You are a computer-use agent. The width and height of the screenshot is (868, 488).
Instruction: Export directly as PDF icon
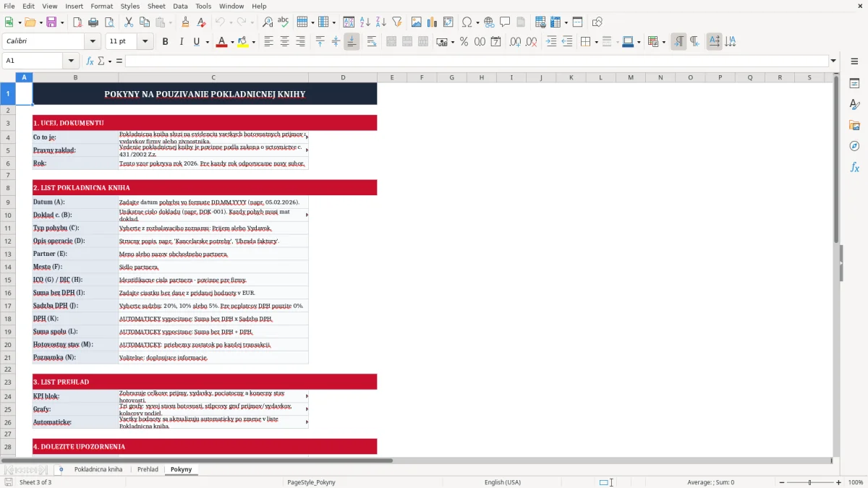tap(77, 22)
